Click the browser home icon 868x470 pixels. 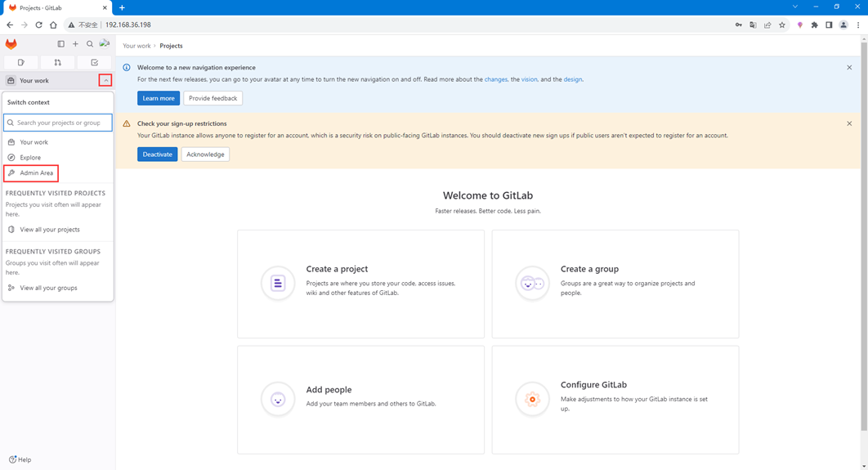[x=53, y=25]
